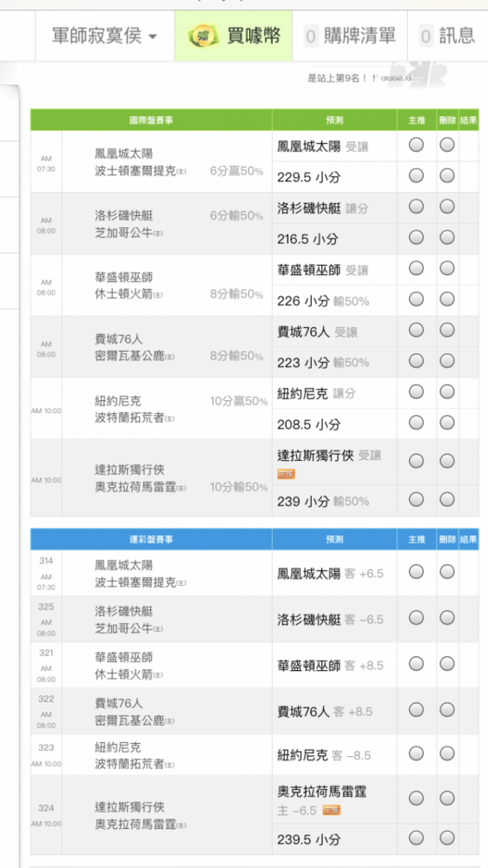Screen dimensions: 488x868
Task: Click 鳳凰城太陽 受讓 prediction cell
Action: click(x=334, y=146)
